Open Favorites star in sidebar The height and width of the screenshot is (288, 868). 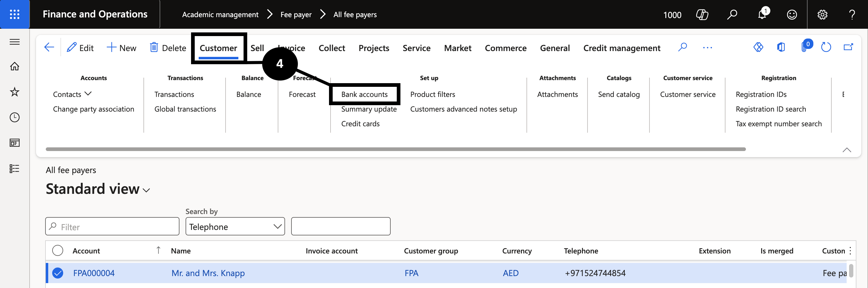click(x=14, y=92)
